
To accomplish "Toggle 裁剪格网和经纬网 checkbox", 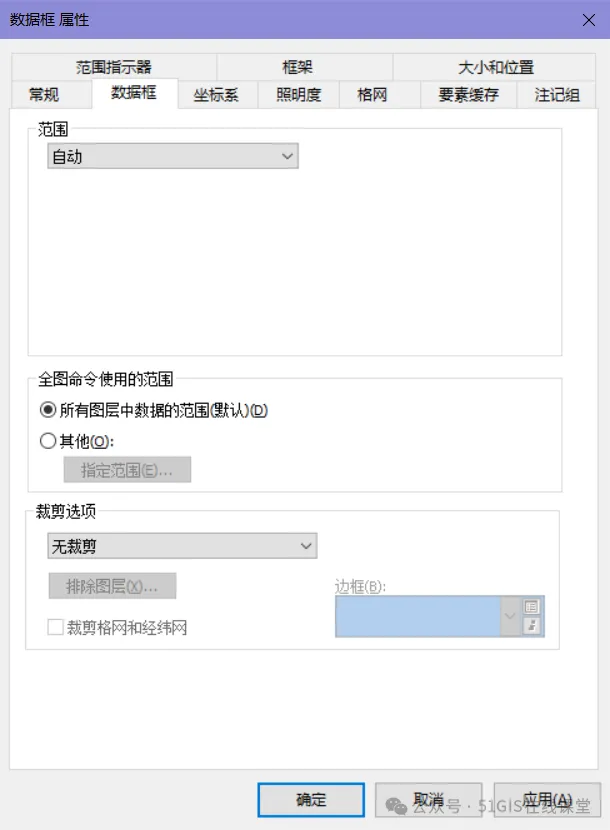I will (x=55, y=627).
